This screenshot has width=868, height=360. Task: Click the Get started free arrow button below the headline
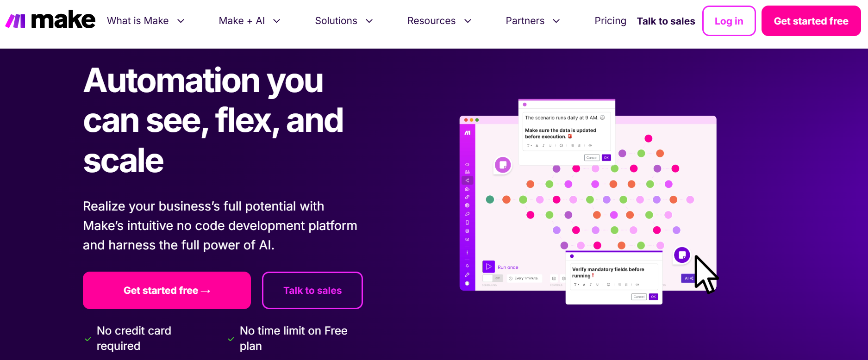click(167, 290)
